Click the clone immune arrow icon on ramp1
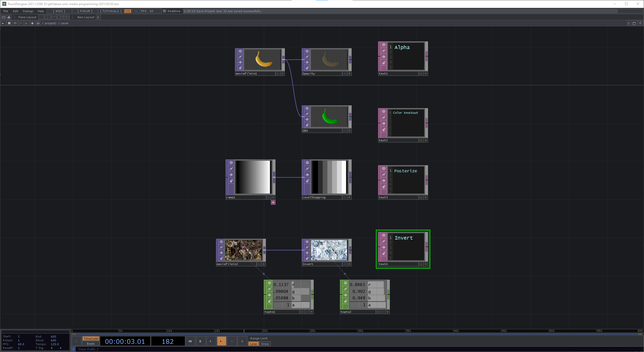The image size is (644, 352). tap(231, 175)
